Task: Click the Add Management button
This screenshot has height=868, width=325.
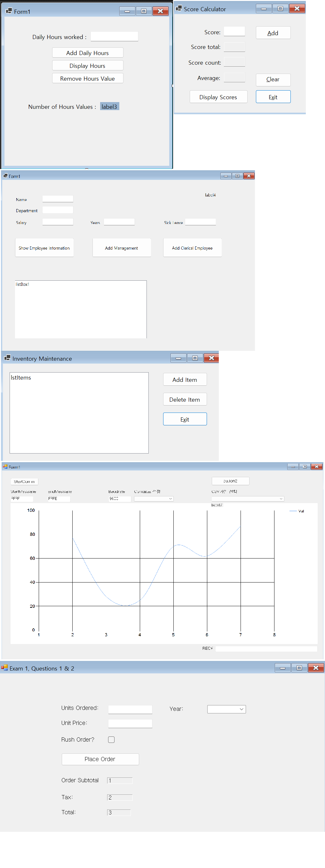Action: (122, 248)
